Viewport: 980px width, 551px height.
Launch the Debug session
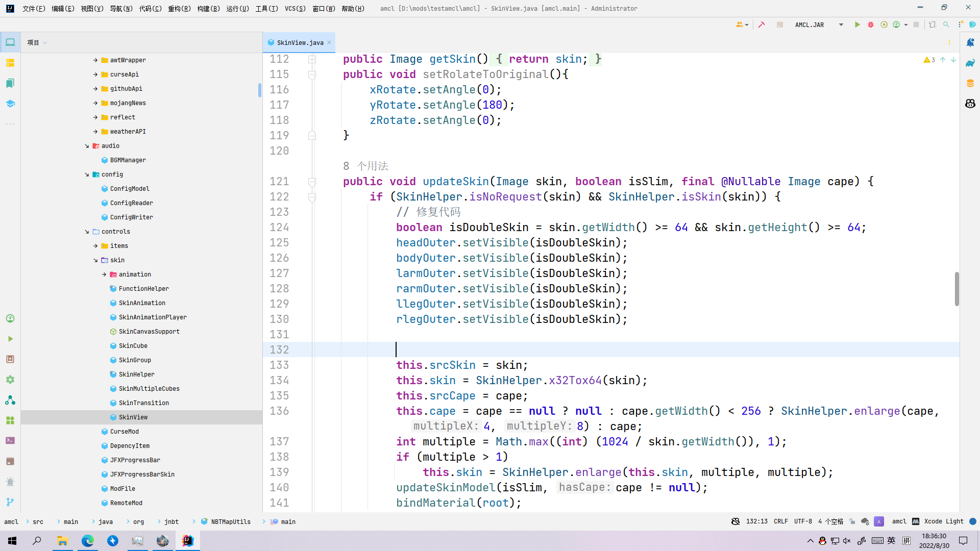click(x=871, y=24)
